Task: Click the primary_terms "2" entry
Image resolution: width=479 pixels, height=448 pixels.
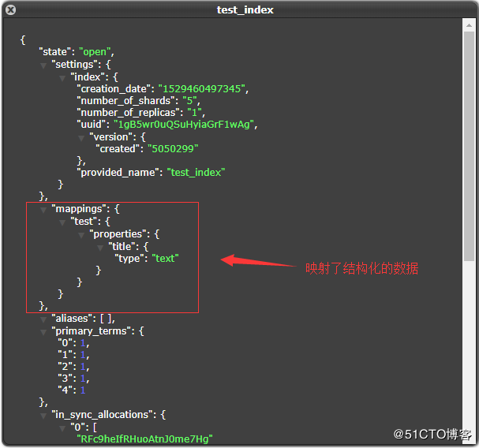Action: [x=73, y=367]
